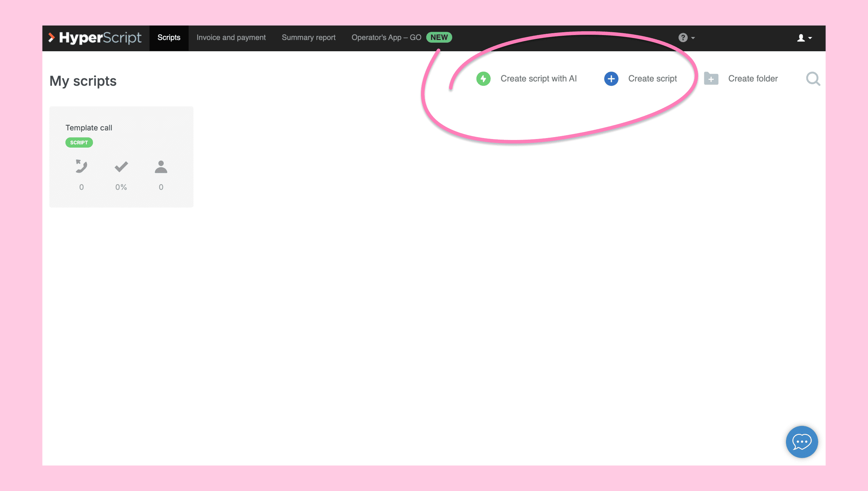Open Invoice and payment page
The height and width of the screenshot is (491, 868).
[231, 38]
